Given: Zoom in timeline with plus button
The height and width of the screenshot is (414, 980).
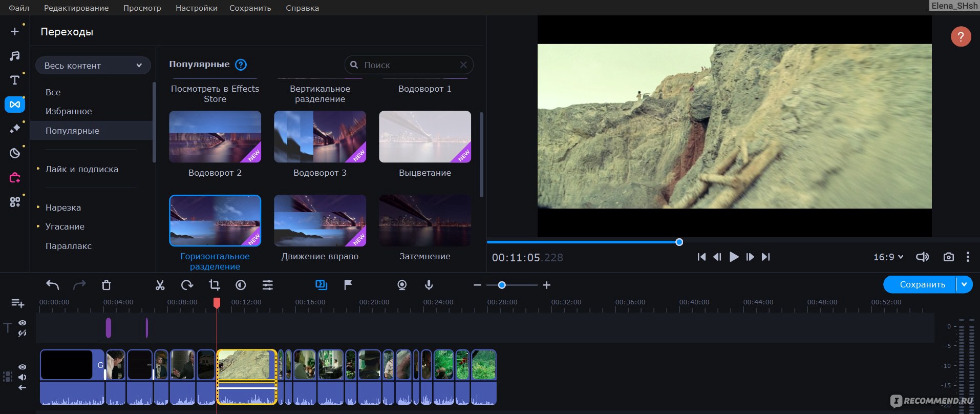Looking at the screenshot, I should point(546,285).
